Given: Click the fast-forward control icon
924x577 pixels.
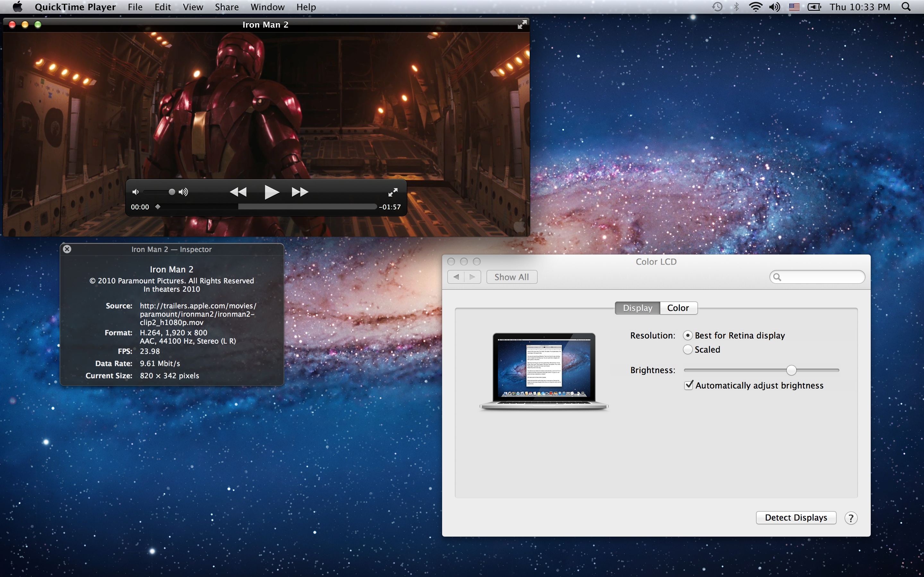Looking at the screenshot, I should tap(300, 192).
